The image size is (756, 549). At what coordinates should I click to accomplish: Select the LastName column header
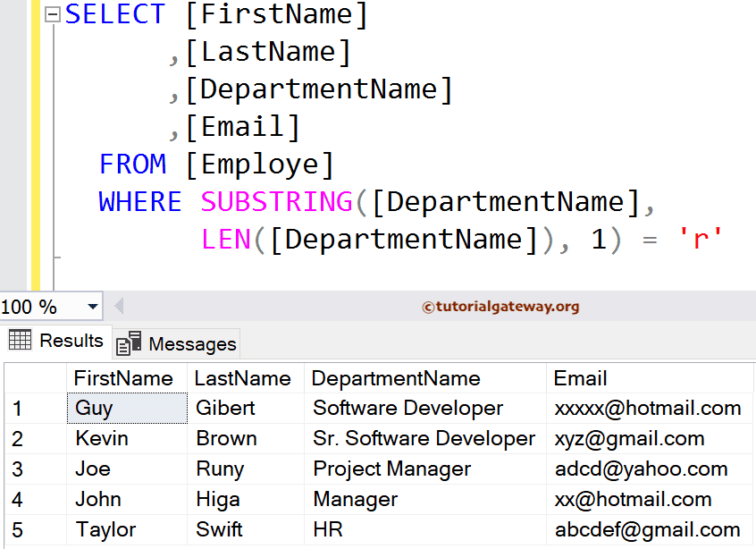click(x=245, y=378)
